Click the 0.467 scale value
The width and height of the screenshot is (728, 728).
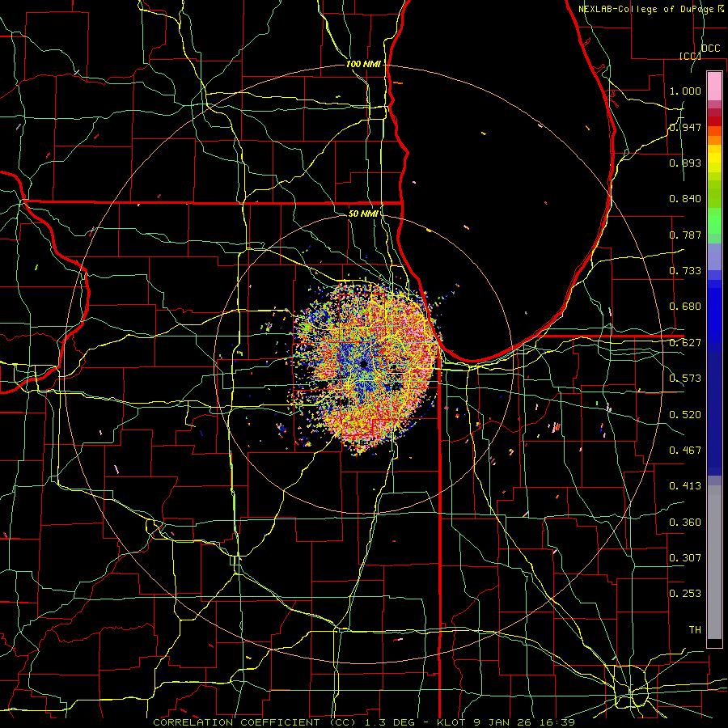coord(685,451)
